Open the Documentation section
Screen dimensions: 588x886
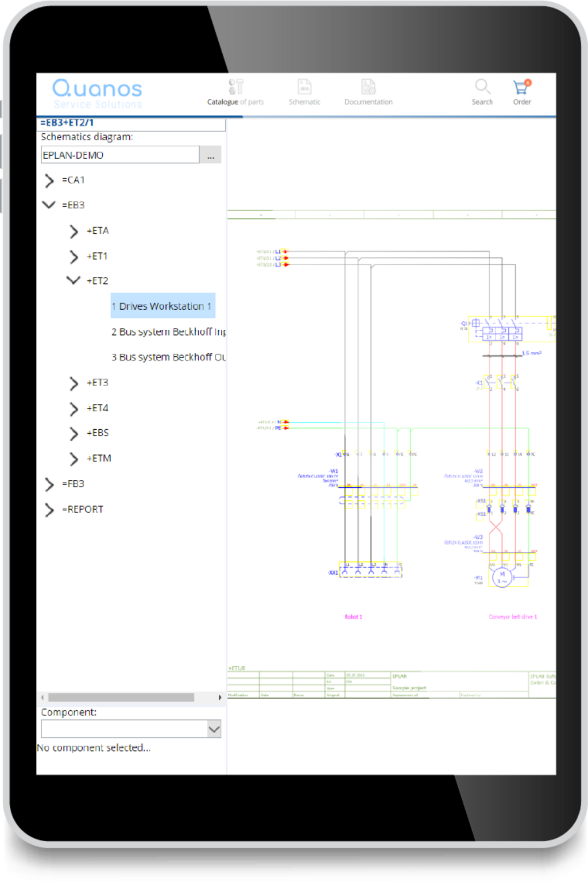point(367,92)
